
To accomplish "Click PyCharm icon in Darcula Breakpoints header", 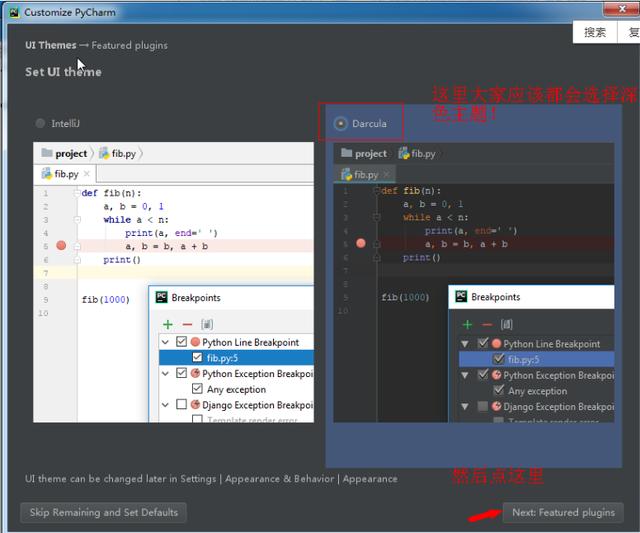I will tap(461, 296).
